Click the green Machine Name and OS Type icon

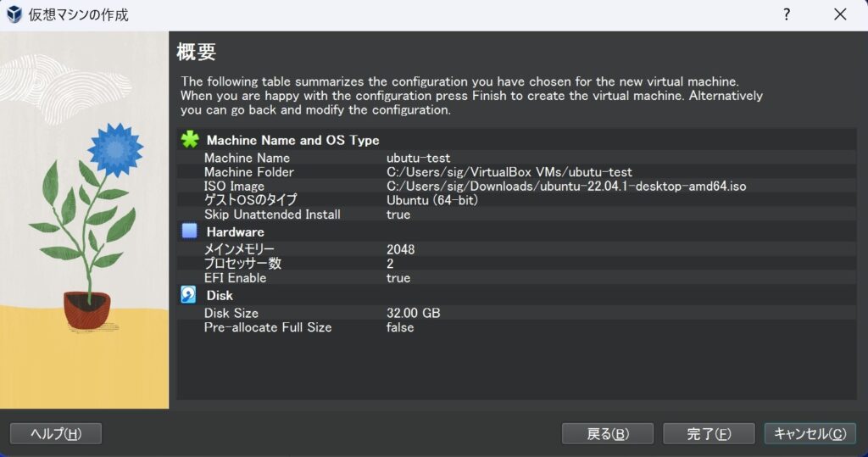pos(190,140)
